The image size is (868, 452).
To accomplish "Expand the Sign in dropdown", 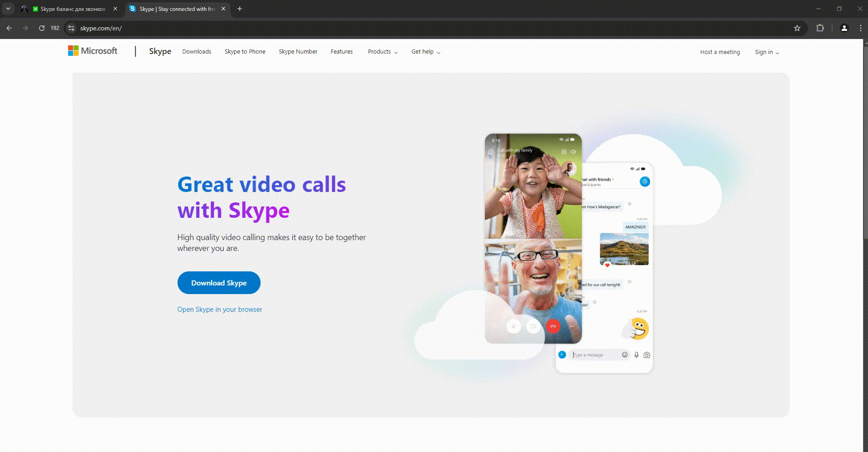I will click(767, 52).
